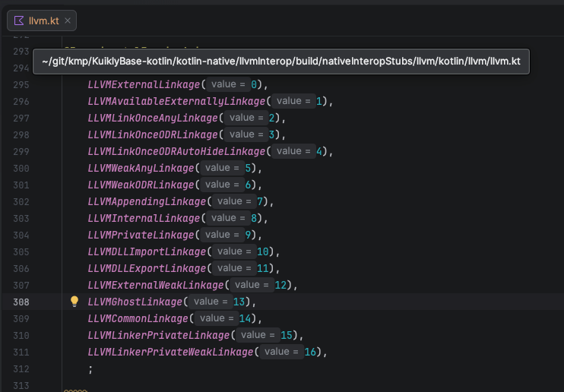564x392 pixels.
Task: Click value hint on LLVMCommonLinkage
Action: [x=217, y=318]
